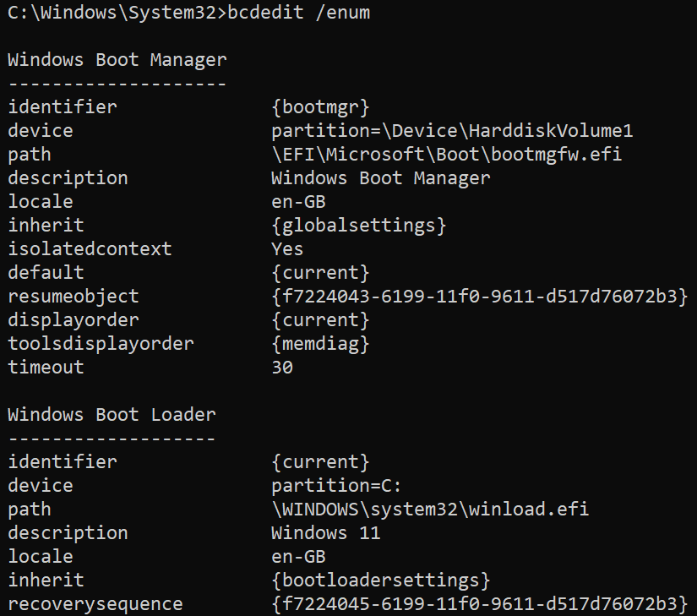
Task: Click the {bootloadersettings} inherit value
Action: (380, 581)
